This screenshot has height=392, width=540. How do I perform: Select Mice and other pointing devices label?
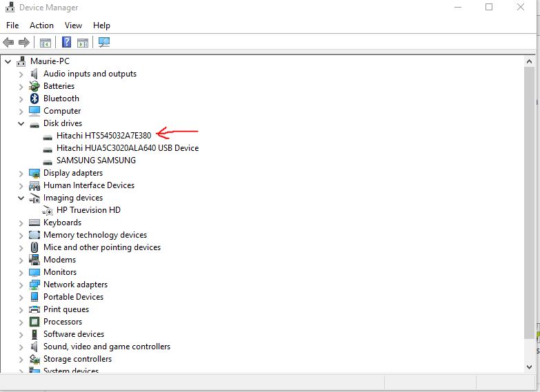click(x=102, y=247)
